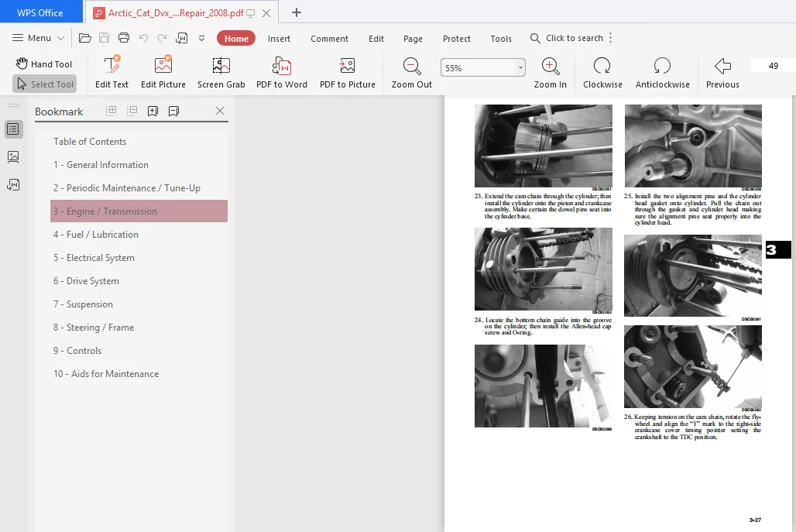Open the Insert ribbon tab

coord(279,39)
